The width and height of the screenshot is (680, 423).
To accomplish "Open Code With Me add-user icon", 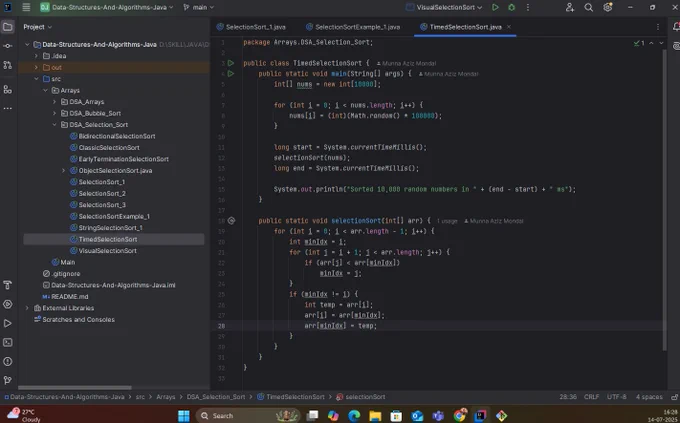I will (569, 7).
